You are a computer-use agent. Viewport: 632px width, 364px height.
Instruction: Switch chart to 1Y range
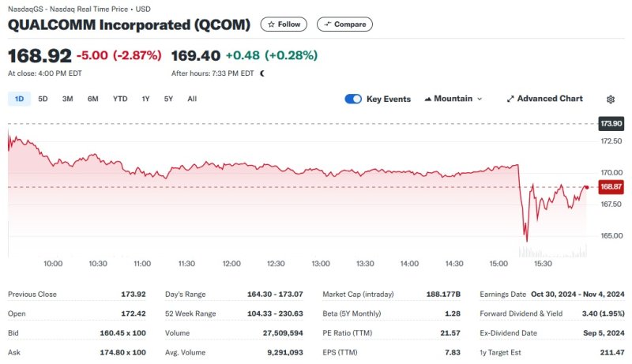pos(145,99)
